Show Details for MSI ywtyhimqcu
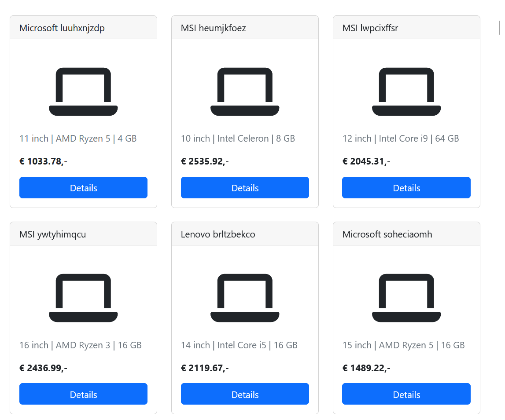 83,394
